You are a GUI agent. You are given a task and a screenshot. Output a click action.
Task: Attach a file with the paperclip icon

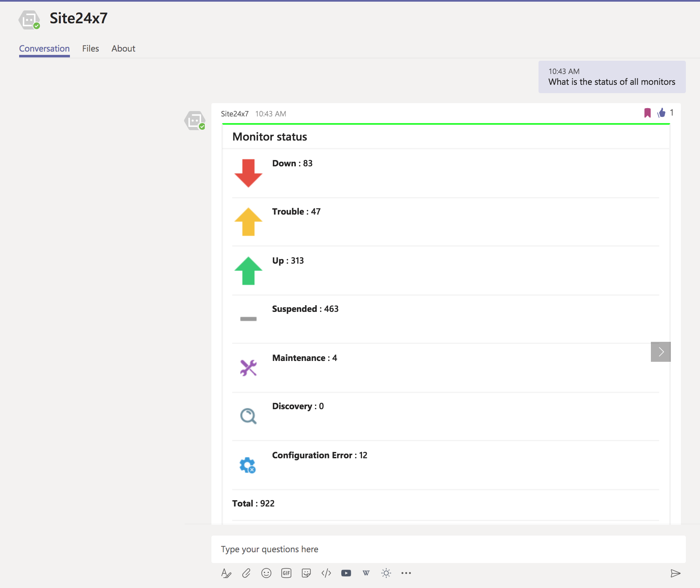pos(246,573)
